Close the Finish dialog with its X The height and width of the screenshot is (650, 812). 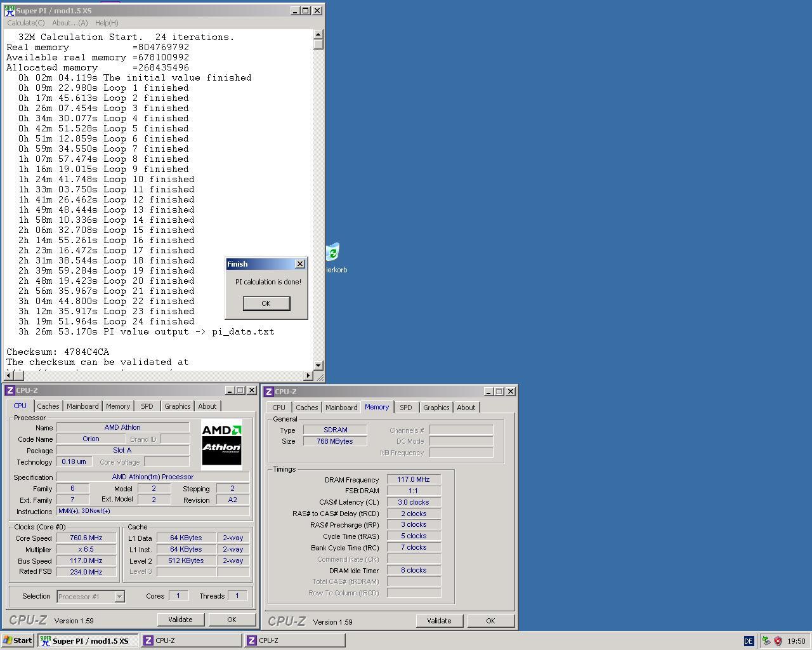(x=300, y=264)
